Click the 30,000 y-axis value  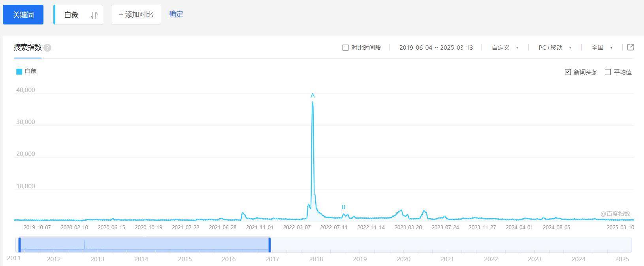coord(26,122)
